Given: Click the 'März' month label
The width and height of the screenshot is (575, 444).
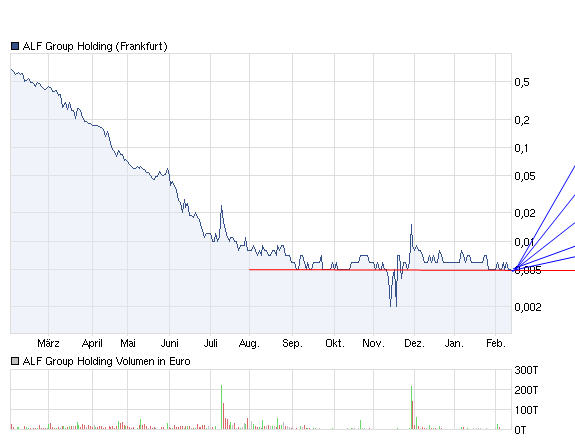Looking at the screenshot, I should point(48,344).
